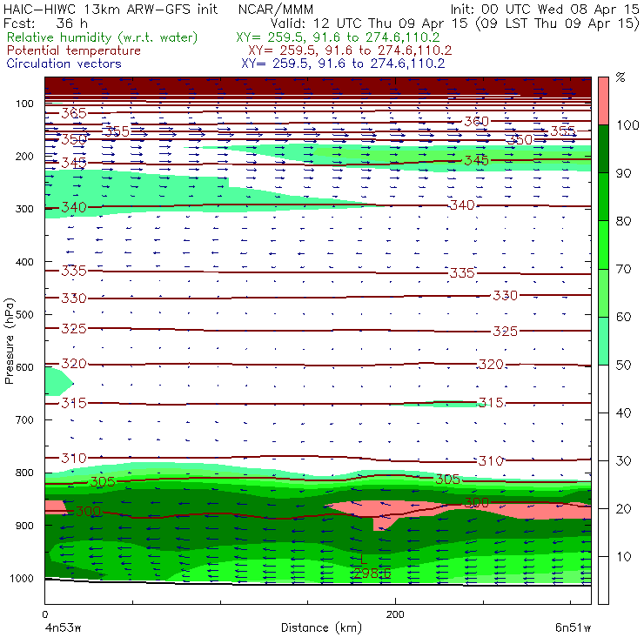Image resolution: width=644 pixels, height=644 pixels.
Task: Click the 'Fcst: 36 h' forecast text
Action: [45, 23]
